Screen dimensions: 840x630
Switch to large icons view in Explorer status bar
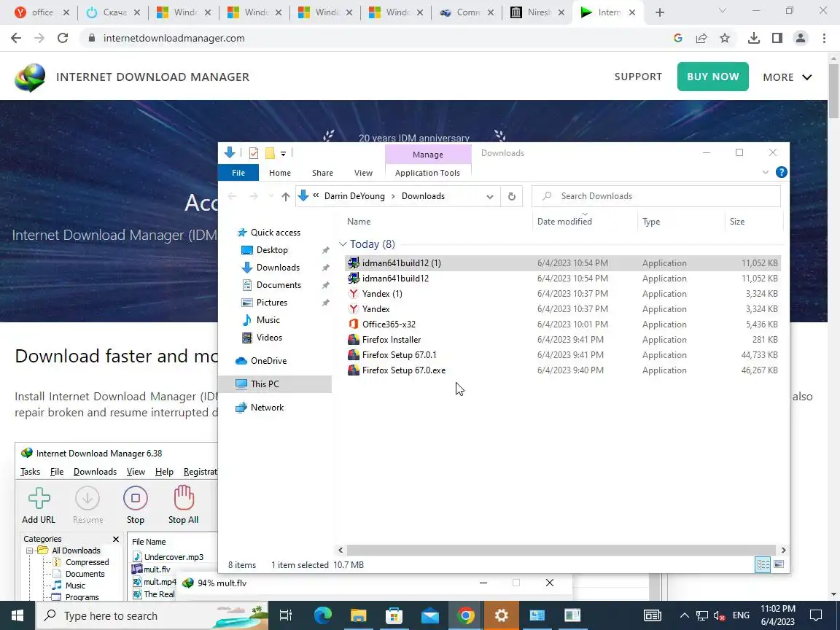pyautogui.click(x=779, y=564)
